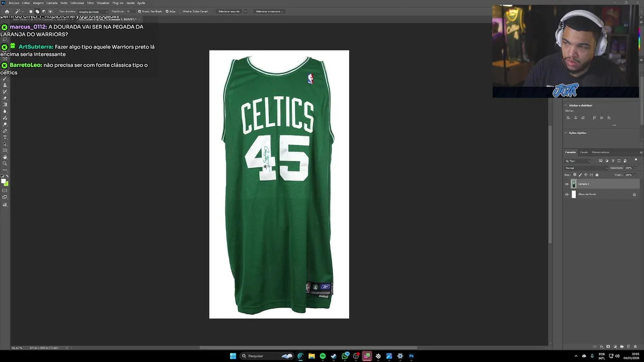Screen dimensions: 644x362
Task: Filter layers by adjustment layers icon
Action: [607, 161]
